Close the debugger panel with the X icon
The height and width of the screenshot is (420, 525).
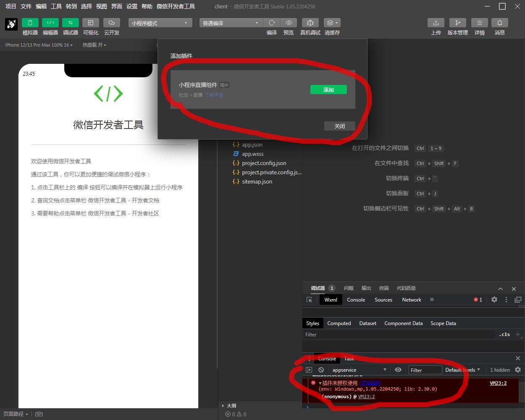click(x=514, y=289)
